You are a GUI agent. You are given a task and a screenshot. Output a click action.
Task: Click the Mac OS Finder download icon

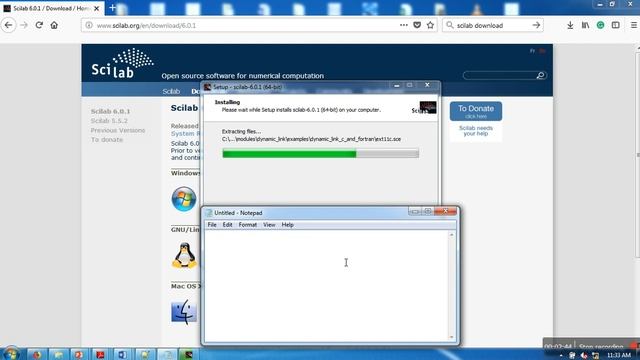(184, 312)
